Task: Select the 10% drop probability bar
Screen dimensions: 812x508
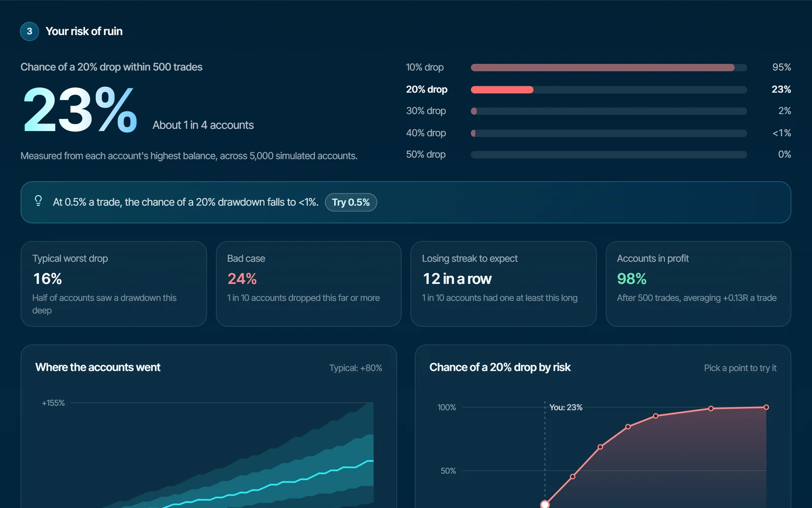Action: [x=608, y=68]
